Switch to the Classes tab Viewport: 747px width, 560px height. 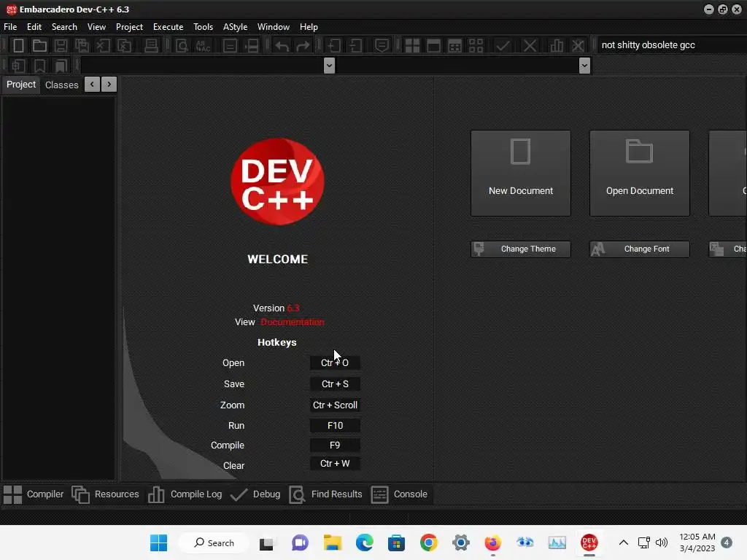61,85
